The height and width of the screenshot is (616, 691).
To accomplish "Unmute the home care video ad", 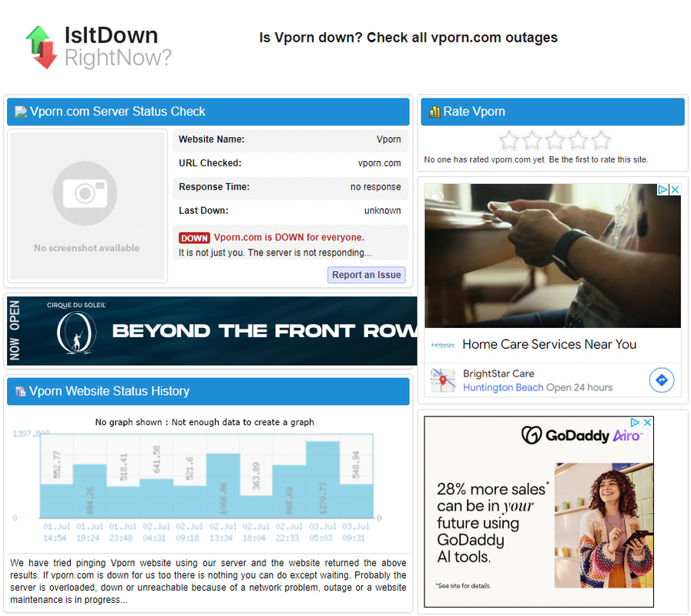I will (438, 197).
